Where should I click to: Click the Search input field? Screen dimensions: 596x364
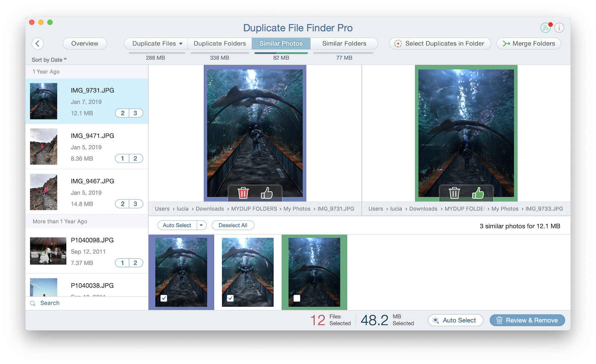(87, 303)
